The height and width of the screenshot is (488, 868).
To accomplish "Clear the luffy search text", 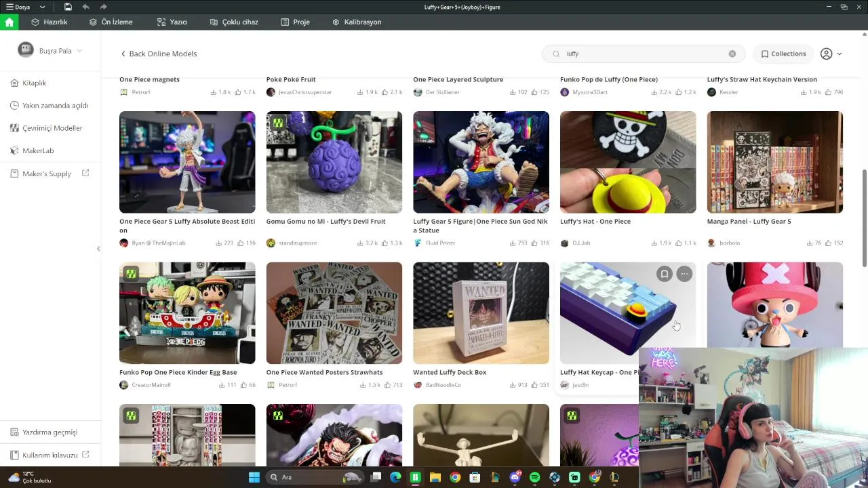I will [x=732, y=54].
